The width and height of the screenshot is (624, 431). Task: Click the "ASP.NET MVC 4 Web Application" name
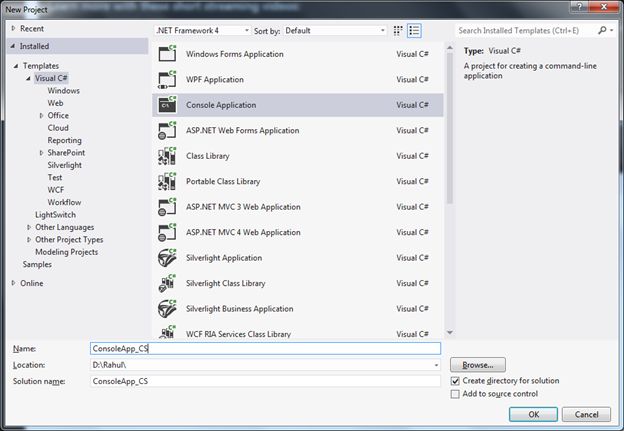tap(243, 232)
